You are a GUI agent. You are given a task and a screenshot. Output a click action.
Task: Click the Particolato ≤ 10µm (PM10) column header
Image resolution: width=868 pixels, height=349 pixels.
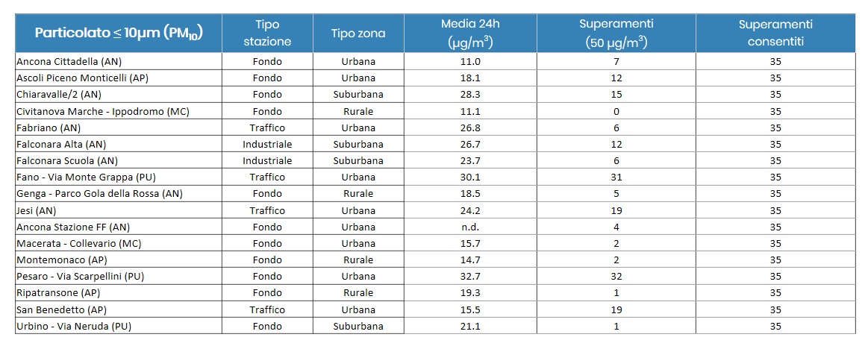(119, 34)
